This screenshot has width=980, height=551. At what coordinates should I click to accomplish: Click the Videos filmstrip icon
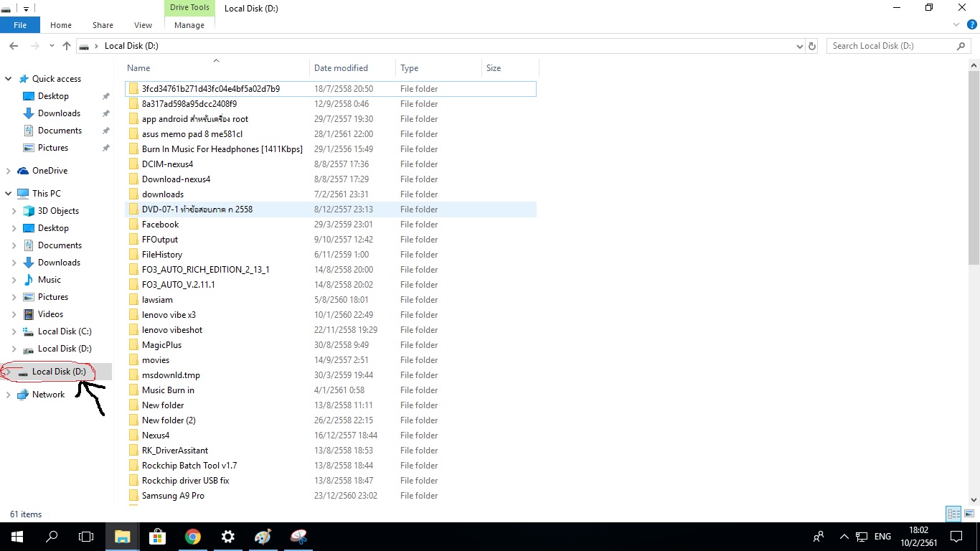pos(29,314)
